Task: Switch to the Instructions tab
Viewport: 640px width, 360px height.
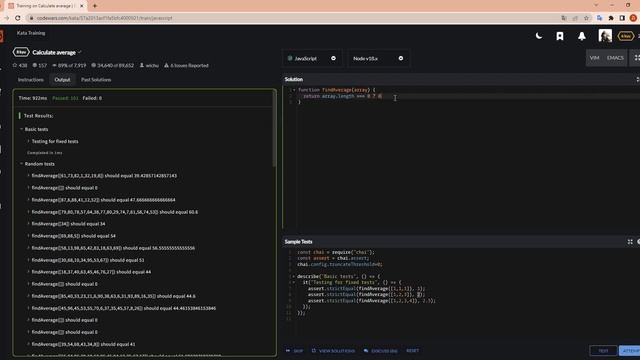Action: [31, 80]
